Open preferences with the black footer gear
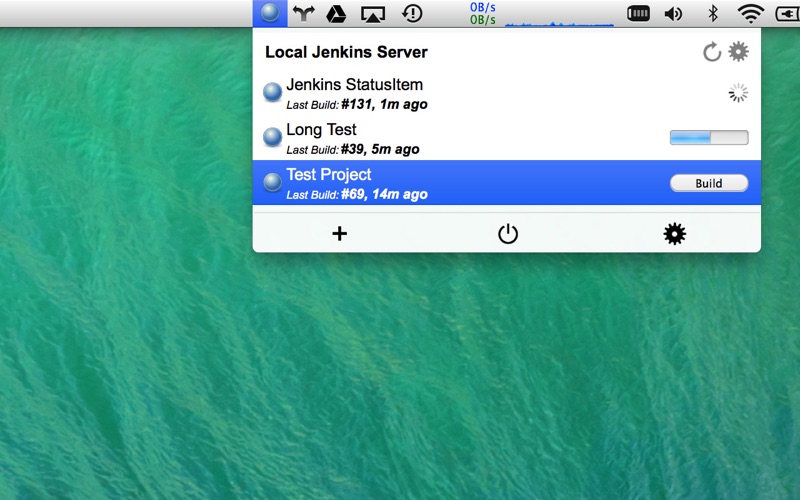800x500 pixels. pos(674,234)
